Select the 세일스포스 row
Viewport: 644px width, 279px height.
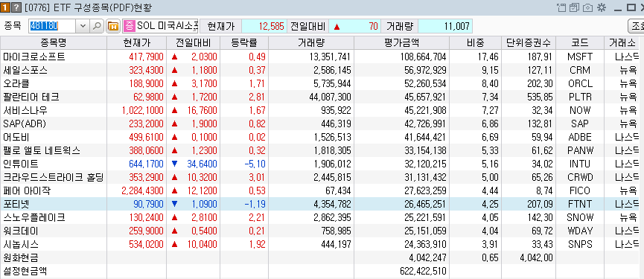[x=319, y=70]
